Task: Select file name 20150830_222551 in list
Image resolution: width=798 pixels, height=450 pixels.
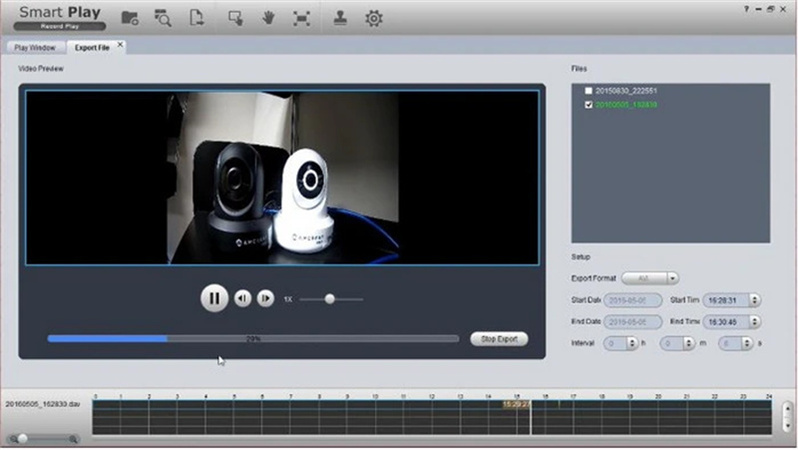Action: point(626,91)
